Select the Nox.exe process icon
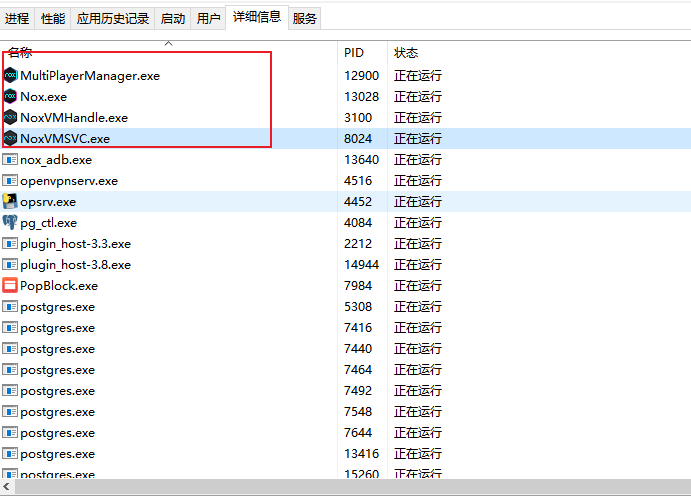Image resolution: width=691 pixels, height=504 pixels. [10, 96]
